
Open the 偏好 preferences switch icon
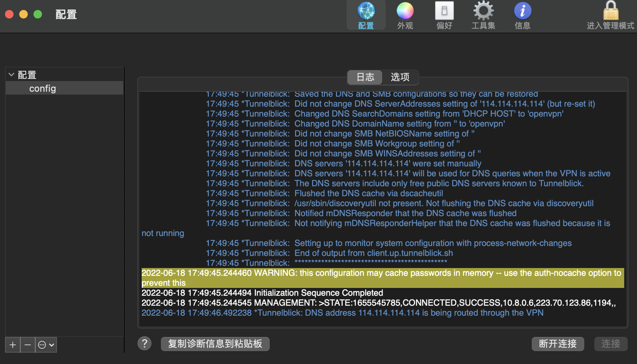[444, 16]
